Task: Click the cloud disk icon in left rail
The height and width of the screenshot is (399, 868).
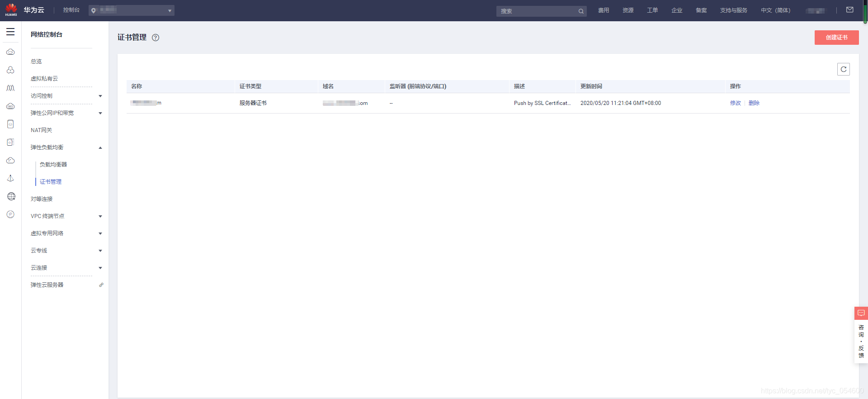Action: click(x=10, y=106)
